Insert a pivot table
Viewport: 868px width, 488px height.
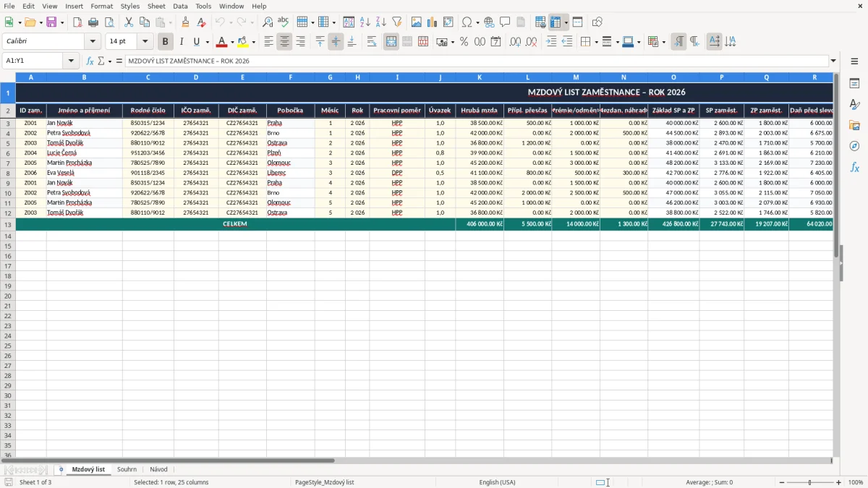coord(448,22)
